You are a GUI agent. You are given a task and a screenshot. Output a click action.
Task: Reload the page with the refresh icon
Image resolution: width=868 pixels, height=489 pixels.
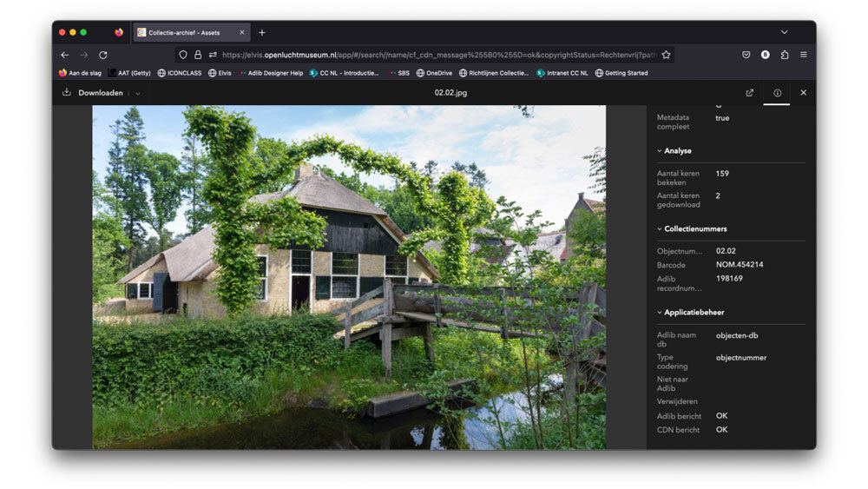click(103, 55)
